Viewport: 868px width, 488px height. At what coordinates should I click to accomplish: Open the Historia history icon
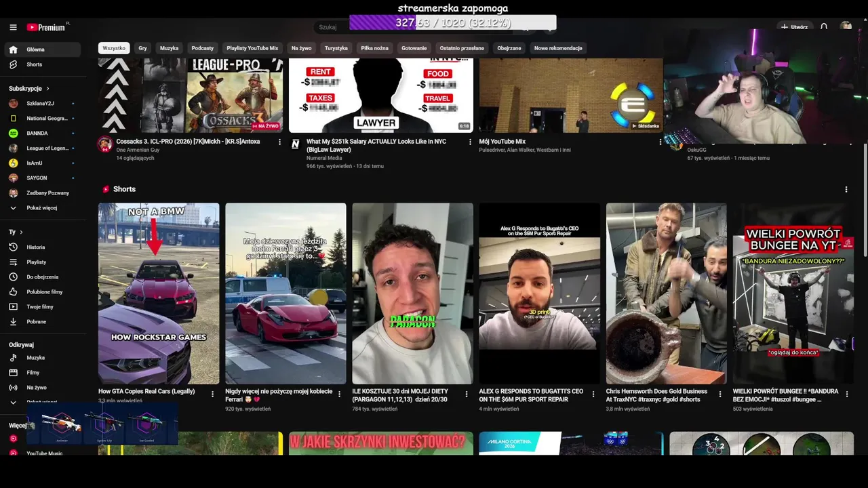[13, 247]
